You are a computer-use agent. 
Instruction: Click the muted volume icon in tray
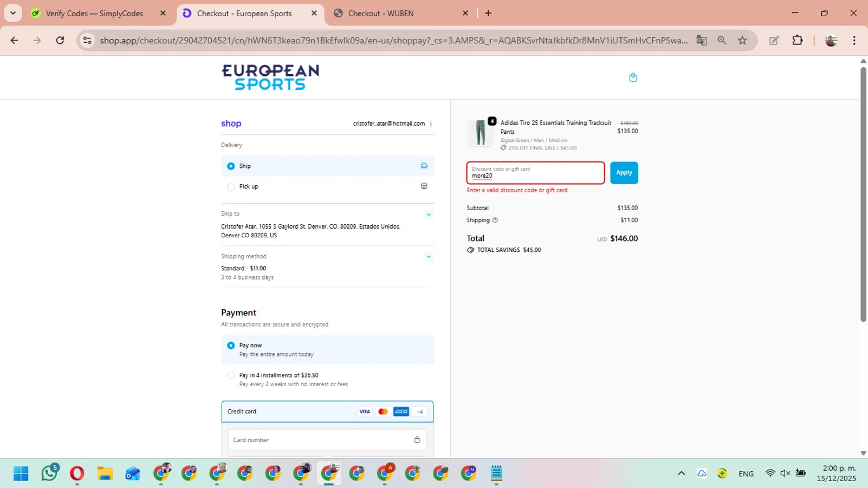click(785, 474)
